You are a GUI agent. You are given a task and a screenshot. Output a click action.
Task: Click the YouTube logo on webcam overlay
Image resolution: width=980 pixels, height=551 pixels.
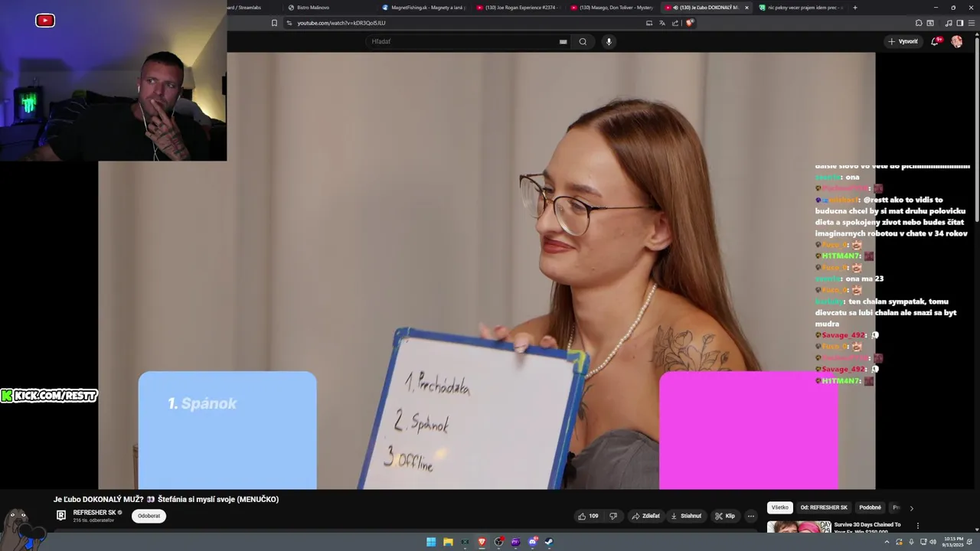[45, 21]
